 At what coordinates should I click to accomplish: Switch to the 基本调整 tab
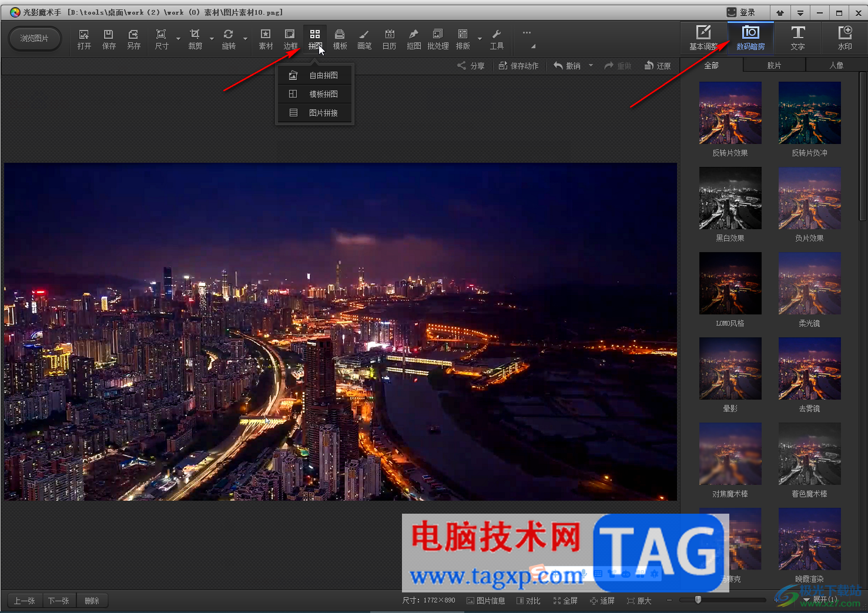pos(703,38)
